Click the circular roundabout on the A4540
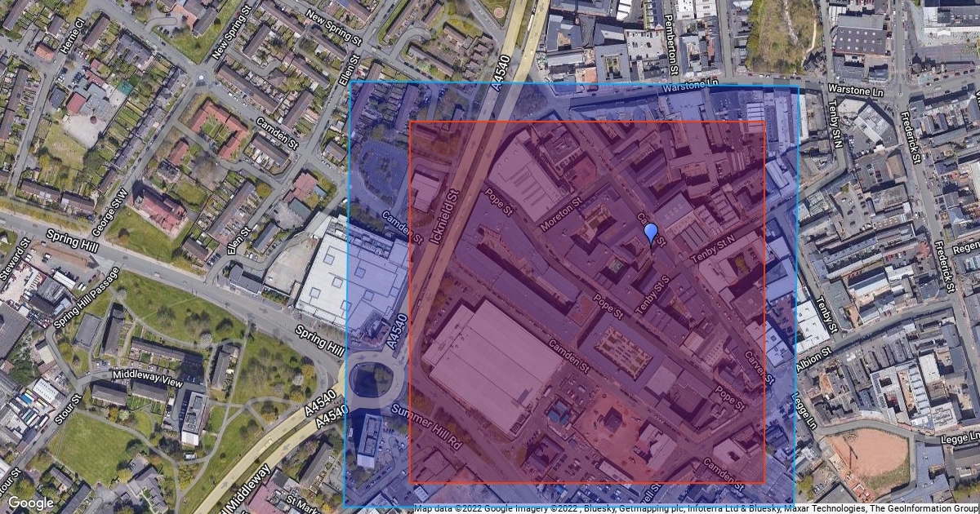Screen dimensions: 980x514 [x=372, y=380]
